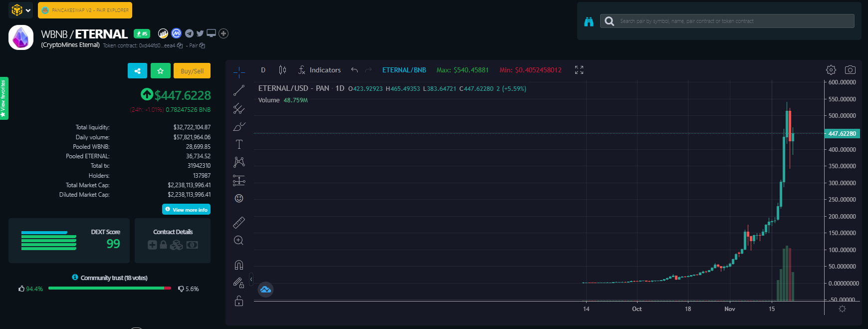Click the Volume 48.759M indicator label
The height and width of the screenshot is (329, 868).
click(283, 100)
